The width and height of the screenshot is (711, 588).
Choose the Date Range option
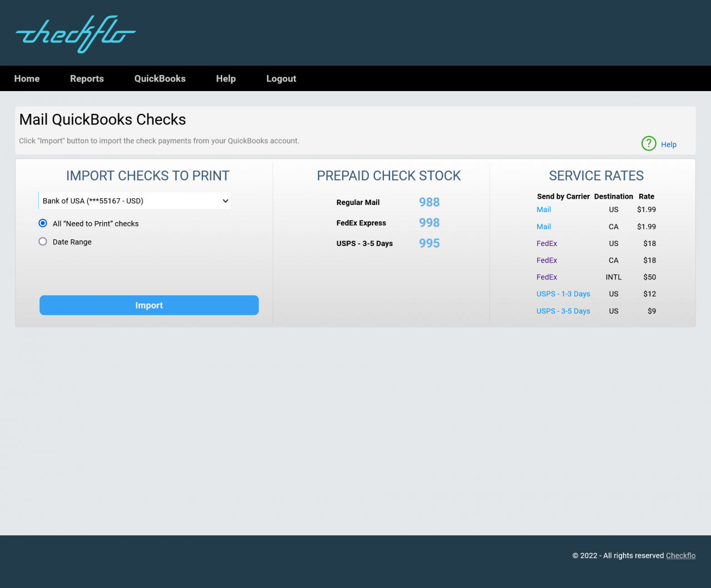(x=43, y=241)
